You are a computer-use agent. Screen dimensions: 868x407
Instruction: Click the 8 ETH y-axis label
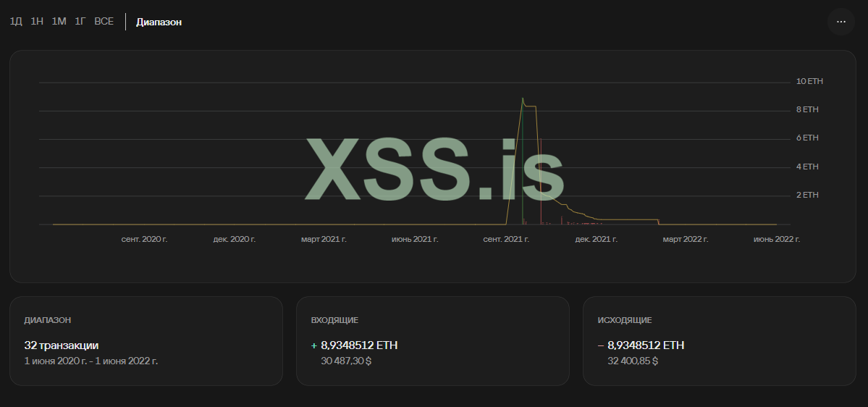coord(807,109)
